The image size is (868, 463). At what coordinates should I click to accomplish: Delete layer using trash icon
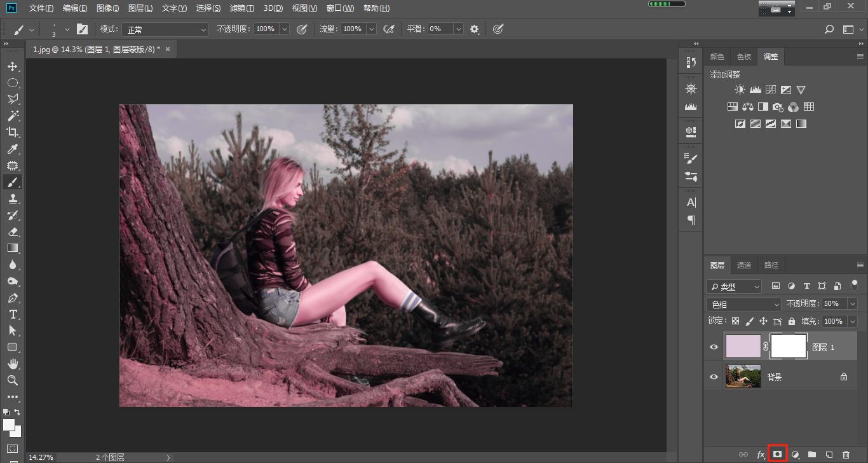pos(846,454)
